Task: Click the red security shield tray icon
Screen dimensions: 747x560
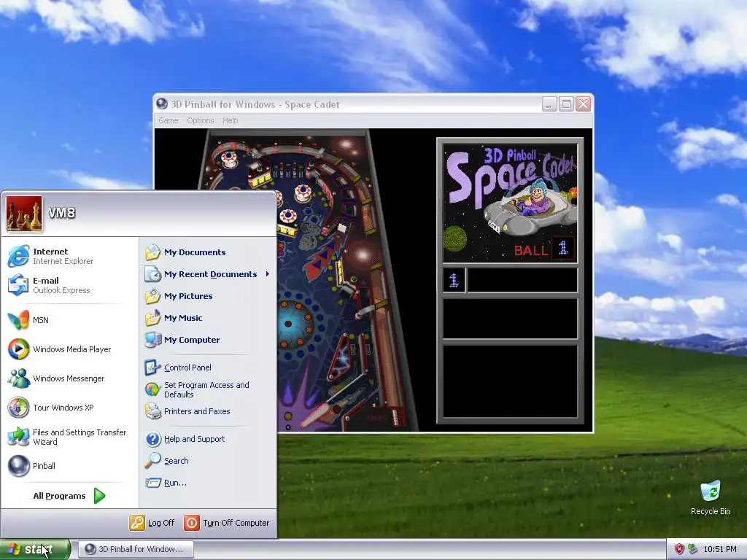Action: pos(679,549)
